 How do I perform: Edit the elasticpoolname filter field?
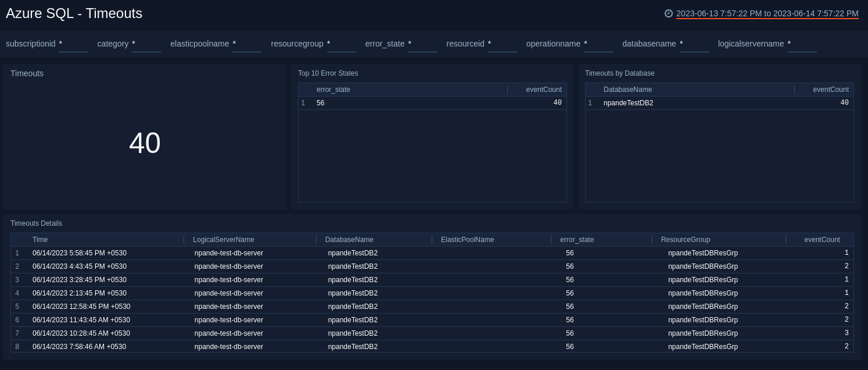[247, 44]
